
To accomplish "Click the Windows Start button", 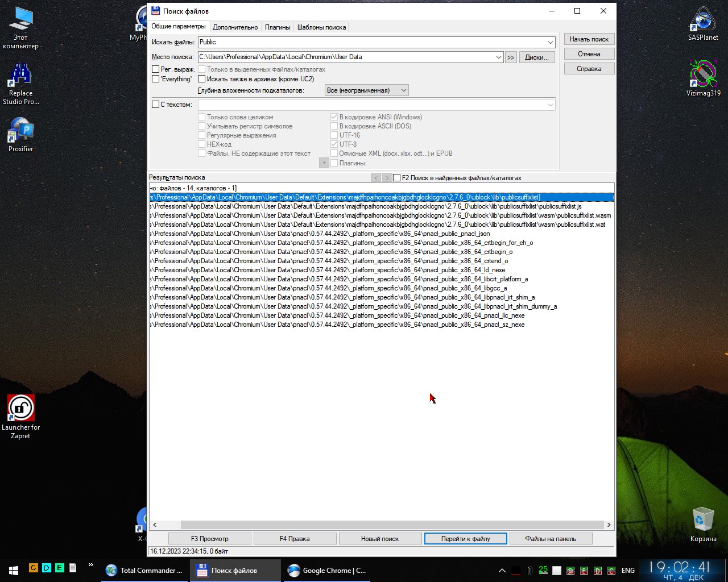I will (x=13, y=570).
